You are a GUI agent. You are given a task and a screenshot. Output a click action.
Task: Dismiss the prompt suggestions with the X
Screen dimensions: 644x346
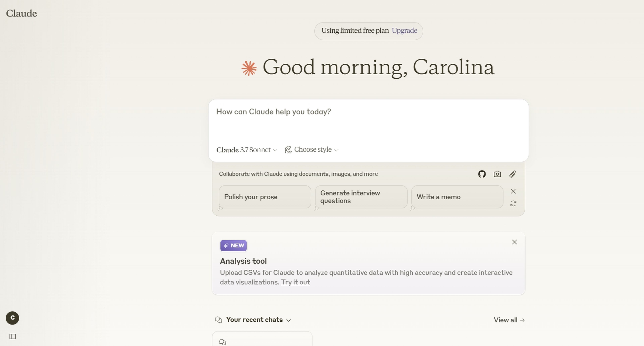tap(513, 191)
